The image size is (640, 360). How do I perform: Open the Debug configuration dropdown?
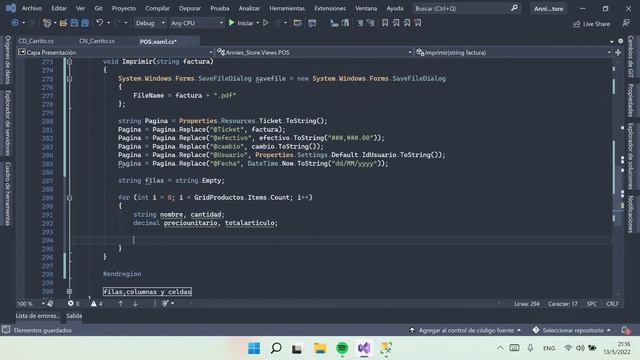click(150, 23)
